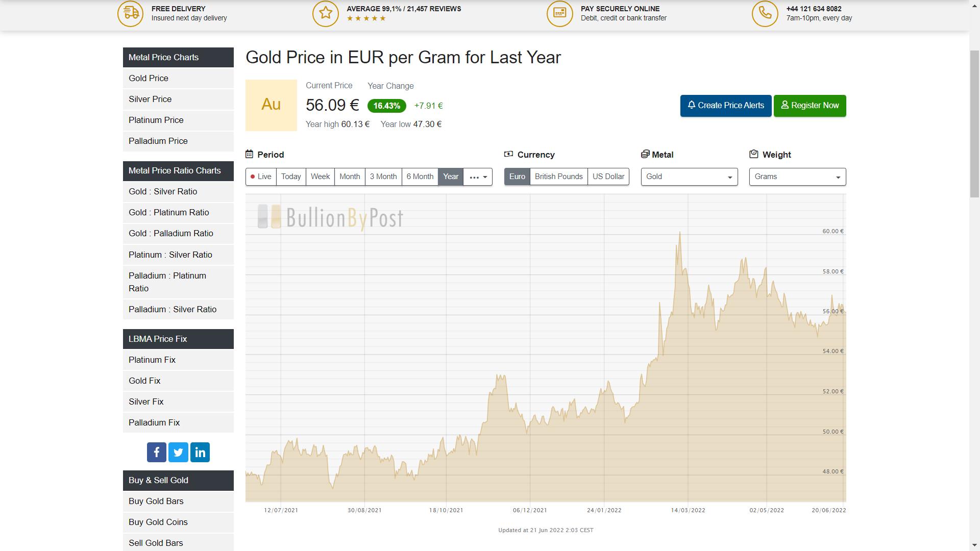Open the Metal dropdown showing Gold
This screenshot has width=980, height=551.
pos(689,177)
